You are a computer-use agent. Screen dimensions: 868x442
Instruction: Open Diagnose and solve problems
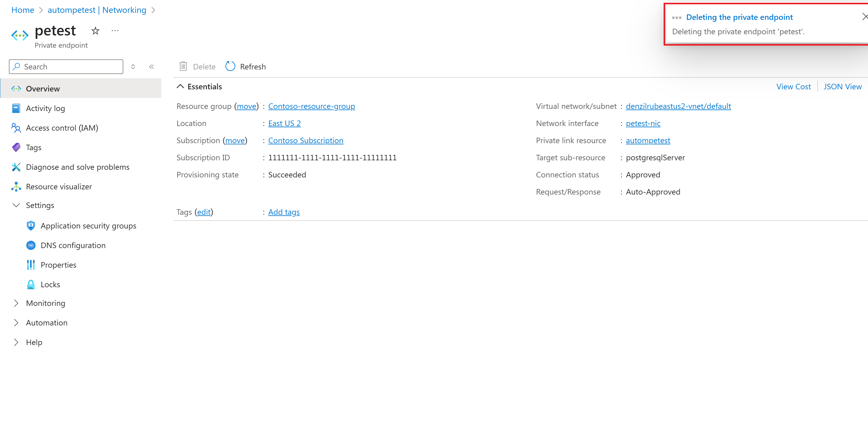coord(77,167)
